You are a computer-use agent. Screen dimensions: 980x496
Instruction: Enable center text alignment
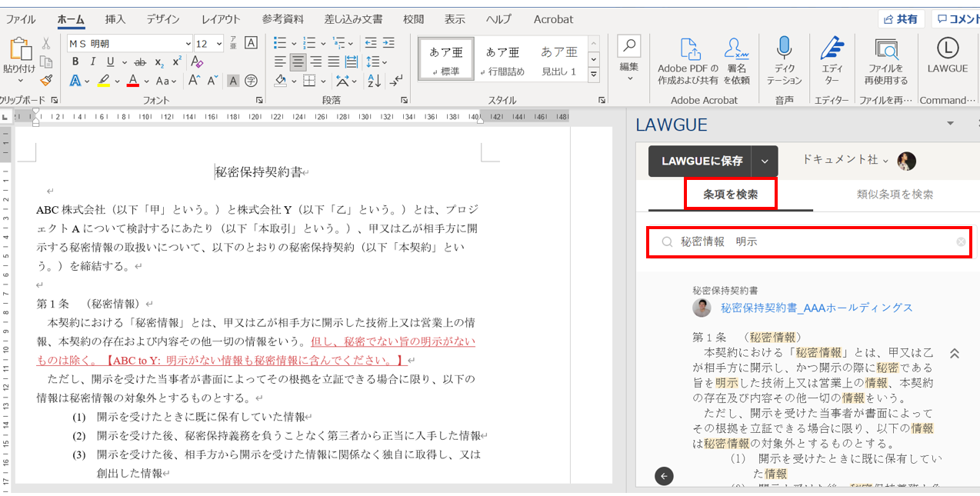pos(298,62)
